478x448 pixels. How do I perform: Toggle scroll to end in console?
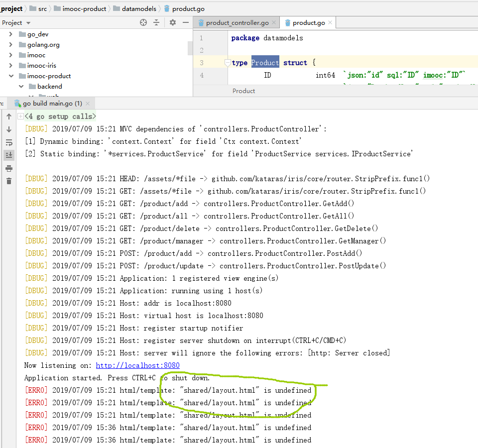coord(9,155)
